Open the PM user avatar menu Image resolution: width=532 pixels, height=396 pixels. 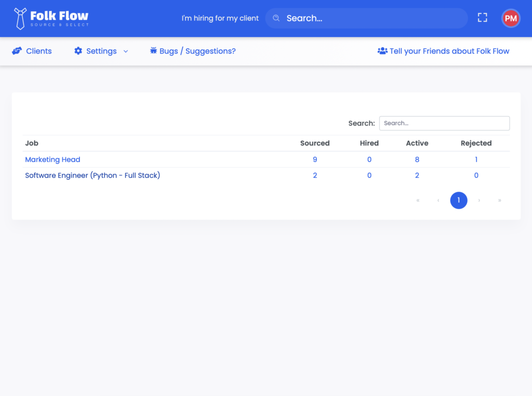[511, 18]
